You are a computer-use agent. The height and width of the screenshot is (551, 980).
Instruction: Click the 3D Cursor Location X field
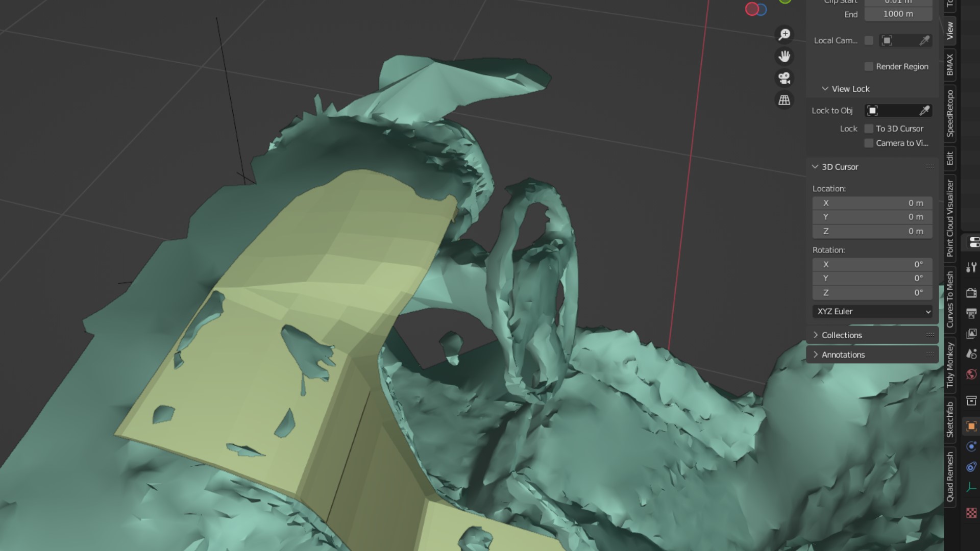pyautogui.click(x=872, y=203)
